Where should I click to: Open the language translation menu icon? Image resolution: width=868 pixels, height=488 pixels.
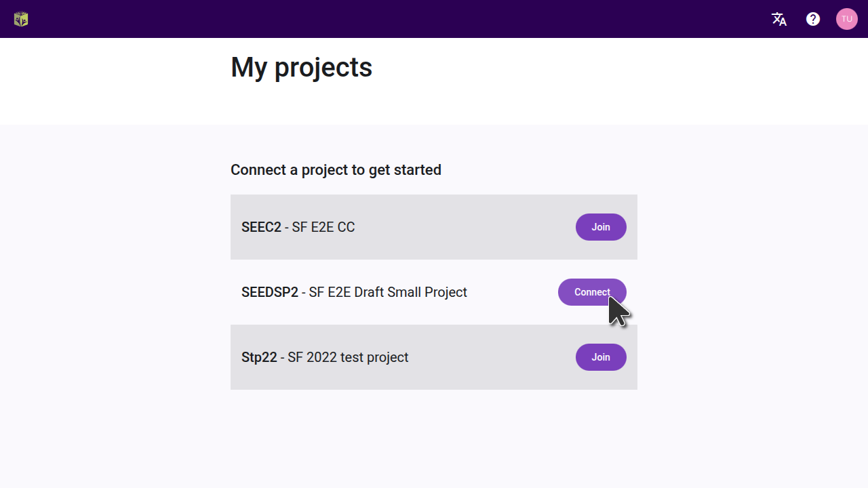click(779, 19)
